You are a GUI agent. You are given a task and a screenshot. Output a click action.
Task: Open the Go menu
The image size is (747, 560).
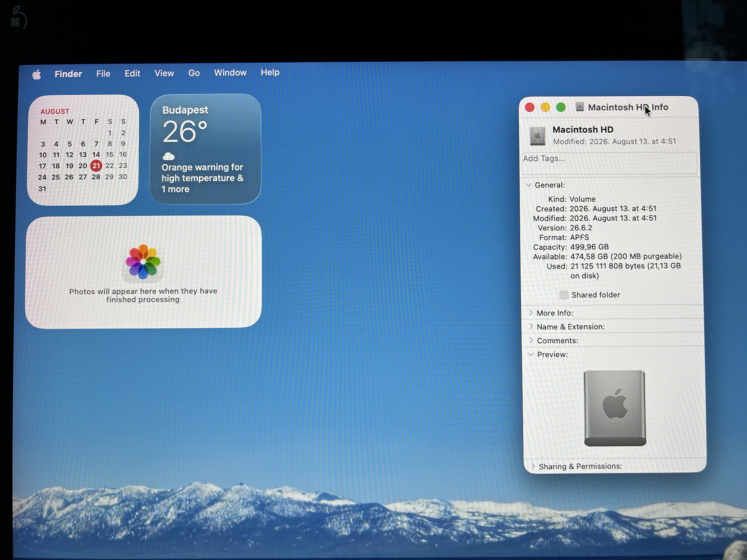point(194,73)
